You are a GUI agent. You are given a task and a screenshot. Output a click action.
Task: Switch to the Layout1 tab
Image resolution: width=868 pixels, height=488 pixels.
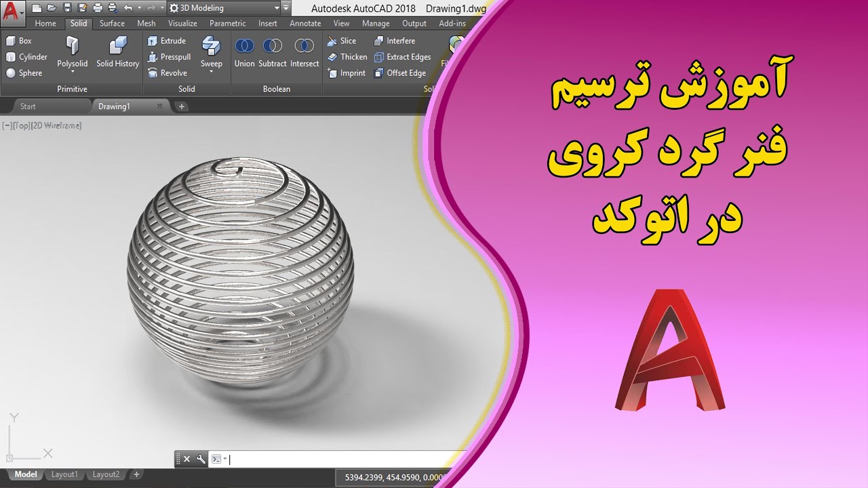(x=64, y=474)
